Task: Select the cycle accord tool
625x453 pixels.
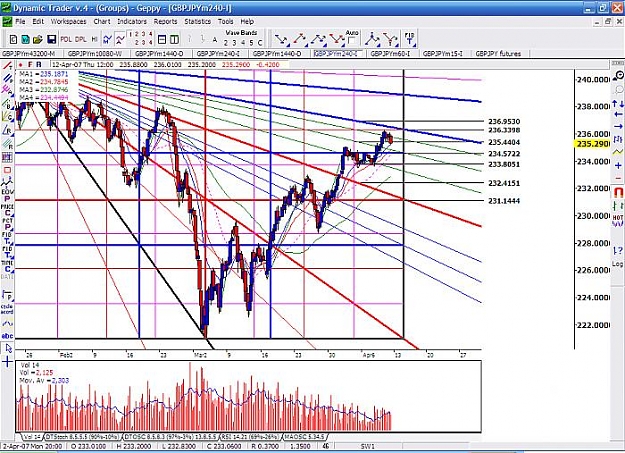Action: (x=7, y=309)
